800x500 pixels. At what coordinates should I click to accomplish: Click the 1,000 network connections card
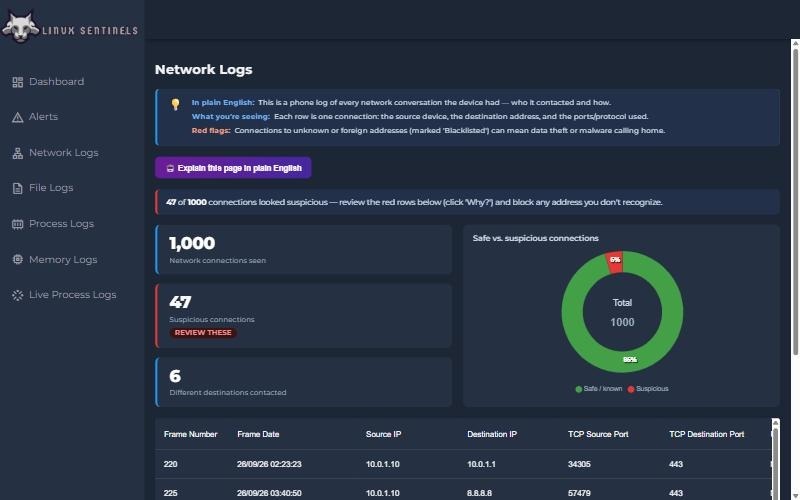tap(304, 249)
